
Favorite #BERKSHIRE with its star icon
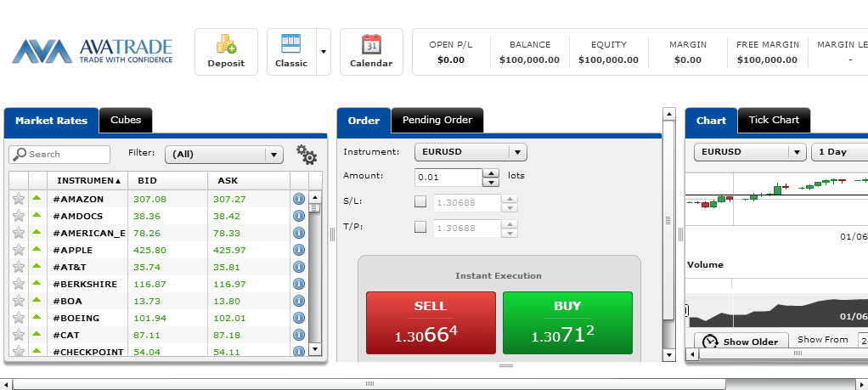(x=19, y=284)
